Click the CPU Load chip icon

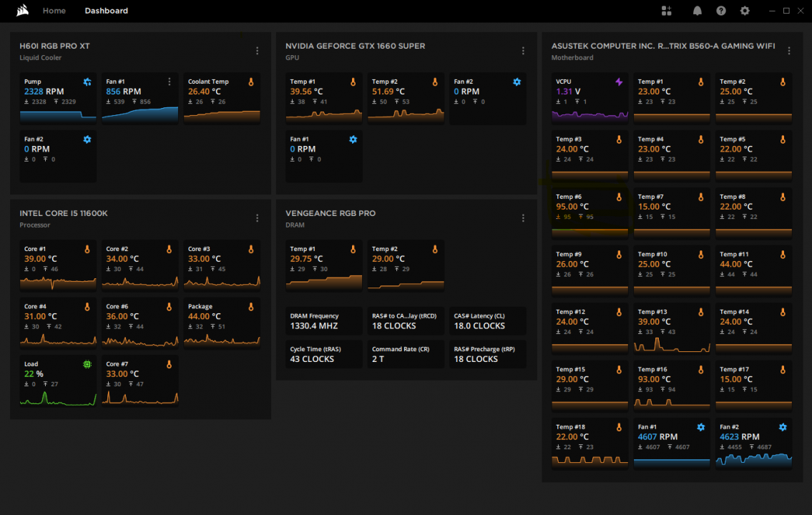[87, 364]
